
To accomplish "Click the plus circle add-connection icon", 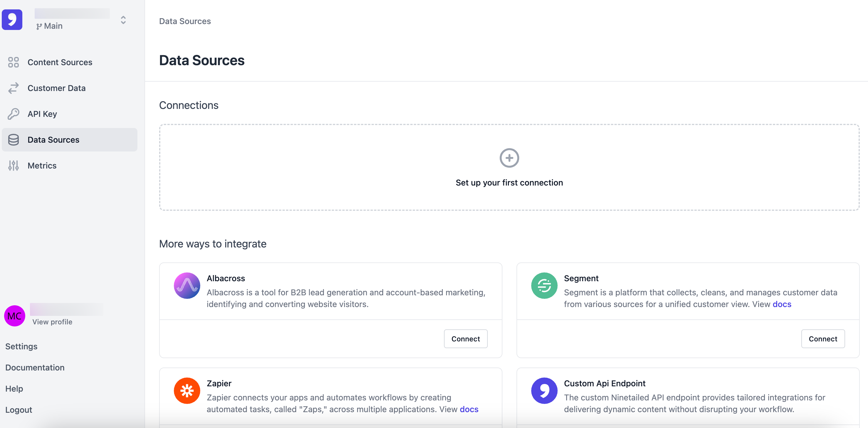I will pos(509,158).
